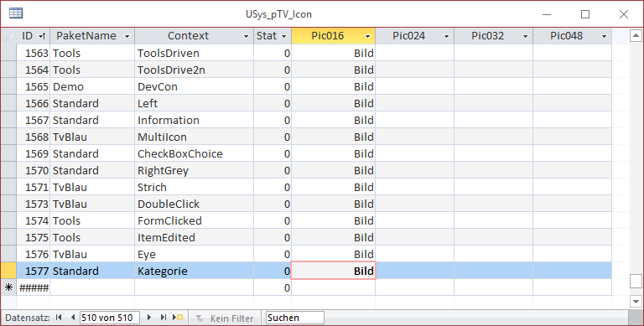Click the vertical scrollbar up arrow
This screenshot has height=326, width=644.
tap(636, 36)
